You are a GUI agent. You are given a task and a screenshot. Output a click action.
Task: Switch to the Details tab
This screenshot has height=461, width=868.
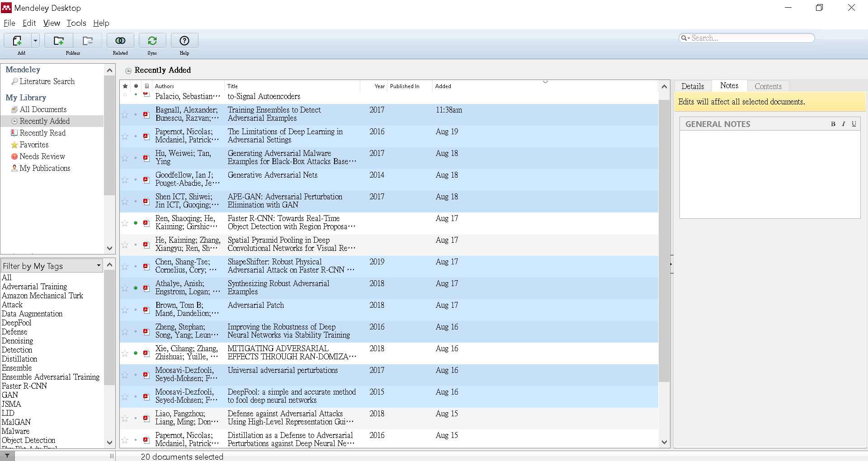693,86
